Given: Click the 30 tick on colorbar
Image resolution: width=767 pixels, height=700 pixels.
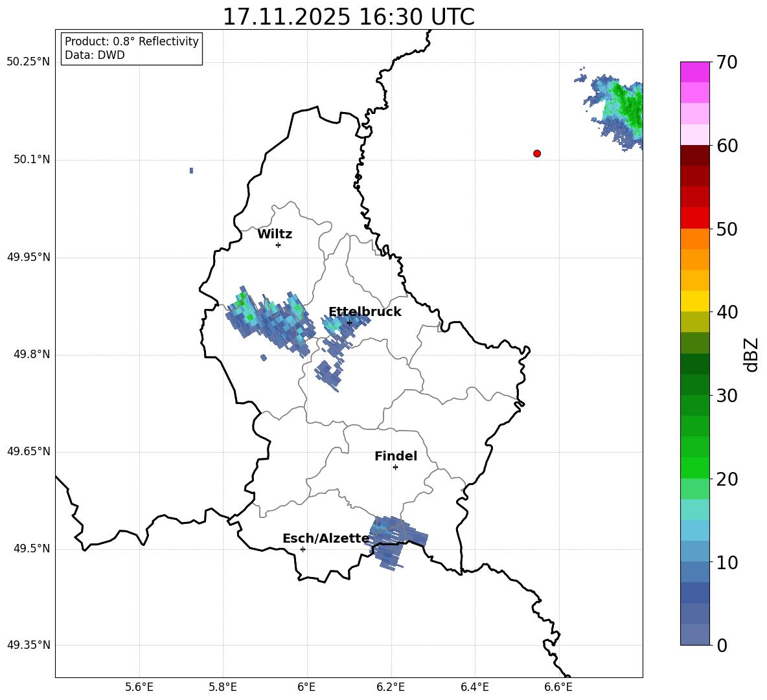Looking at the screenshot, I should click(x=727, y=396).
